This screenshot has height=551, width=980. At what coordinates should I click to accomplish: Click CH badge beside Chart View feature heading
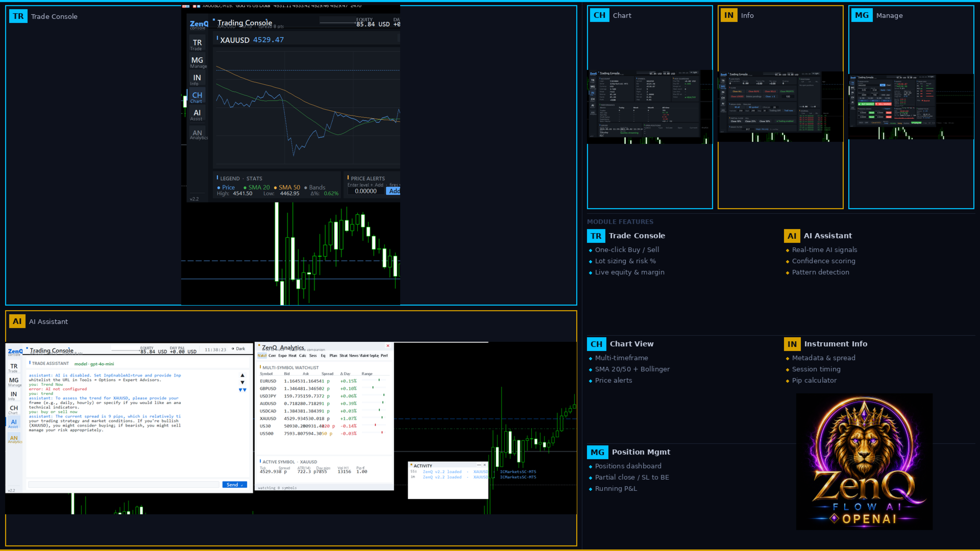pyautogui.click(x=597, y=344)
